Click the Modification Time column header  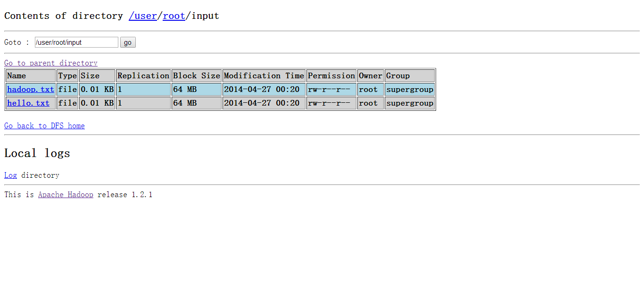coord(264,76)
